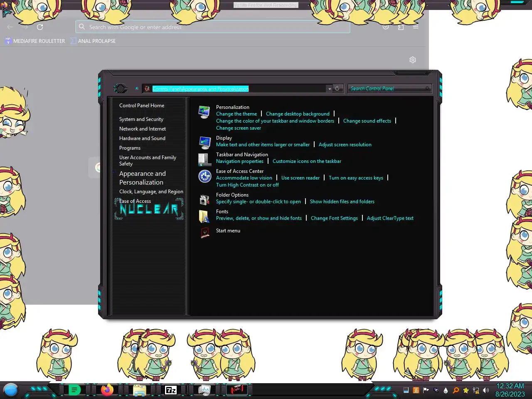Open the Firefox hamburger menu

tap(416, 27)
